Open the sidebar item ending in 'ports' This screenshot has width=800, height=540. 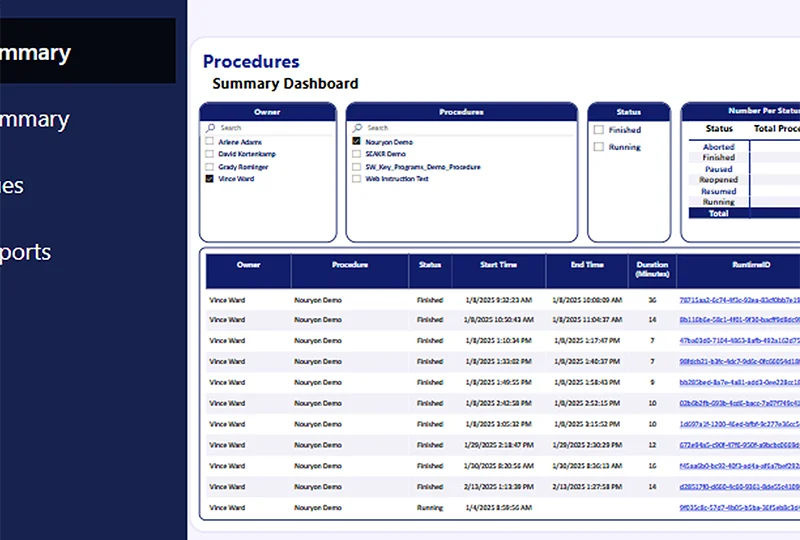tap(26, 252)
